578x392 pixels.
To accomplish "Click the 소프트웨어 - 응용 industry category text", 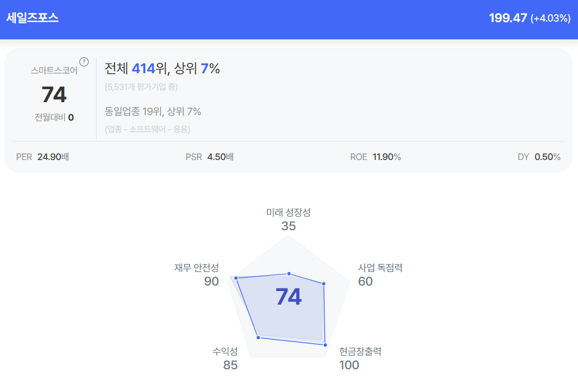I will pyautogui.click(x=148, y=129).
